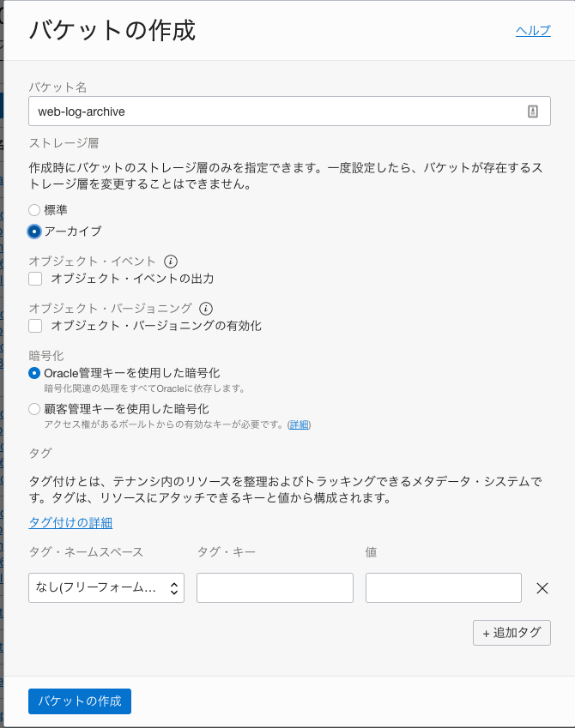
Task: Click the バケットの作成 dialog title
Action: tap(112, 31)
